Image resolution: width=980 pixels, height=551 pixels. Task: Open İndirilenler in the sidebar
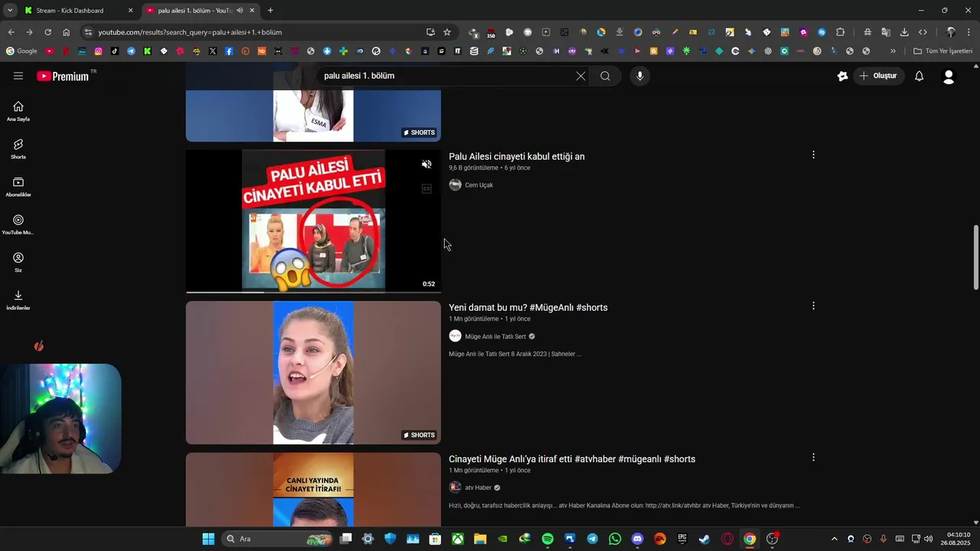click(18, 300)
